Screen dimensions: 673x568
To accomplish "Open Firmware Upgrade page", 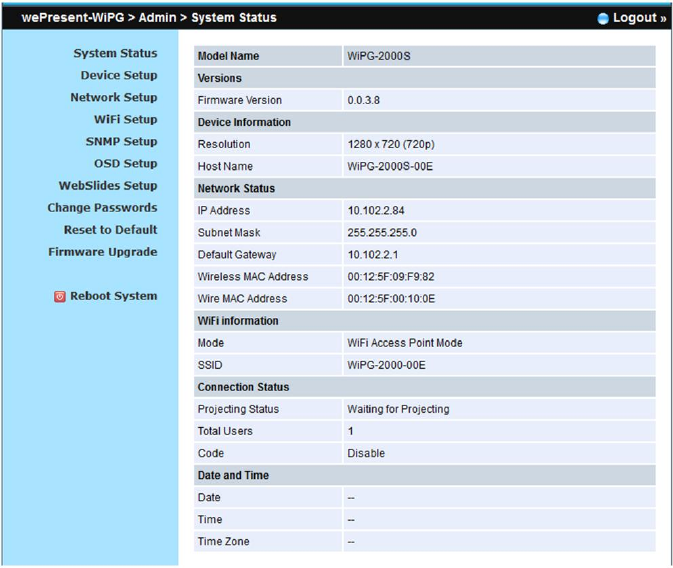I will [103, 252].
